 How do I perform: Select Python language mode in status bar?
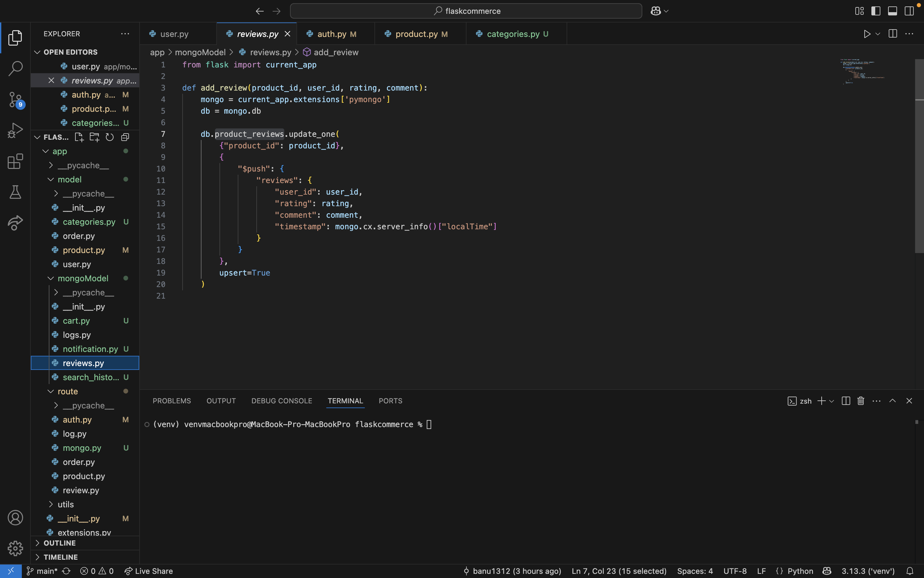click(800, 571)
